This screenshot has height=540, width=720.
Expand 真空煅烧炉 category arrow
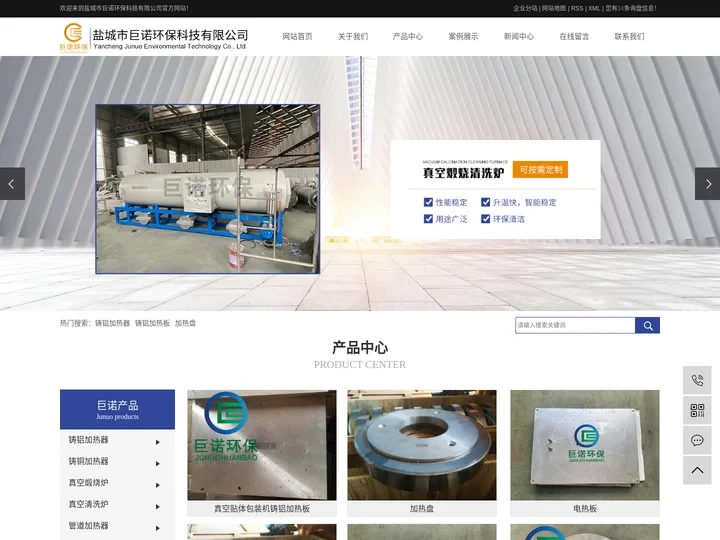[158, 485]
